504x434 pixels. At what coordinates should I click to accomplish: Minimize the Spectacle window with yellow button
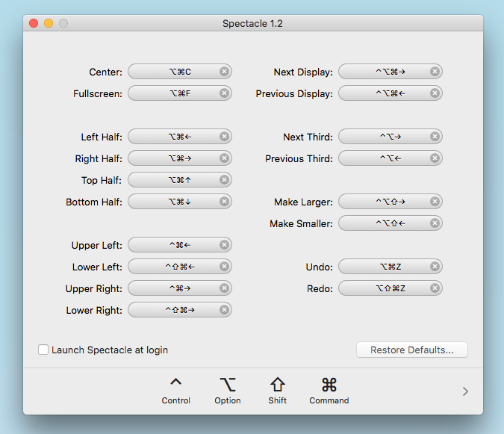(49, 23)
